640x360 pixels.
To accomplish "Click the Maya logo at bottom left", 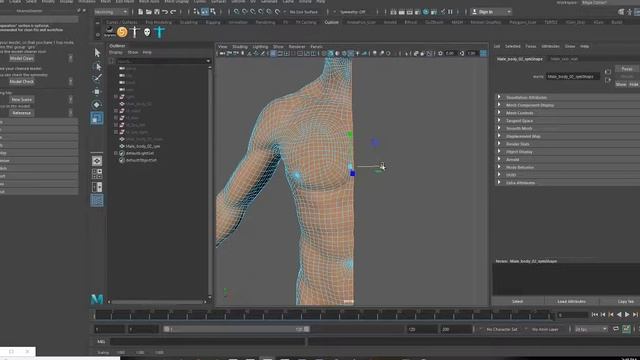I will tap(97, 299).
